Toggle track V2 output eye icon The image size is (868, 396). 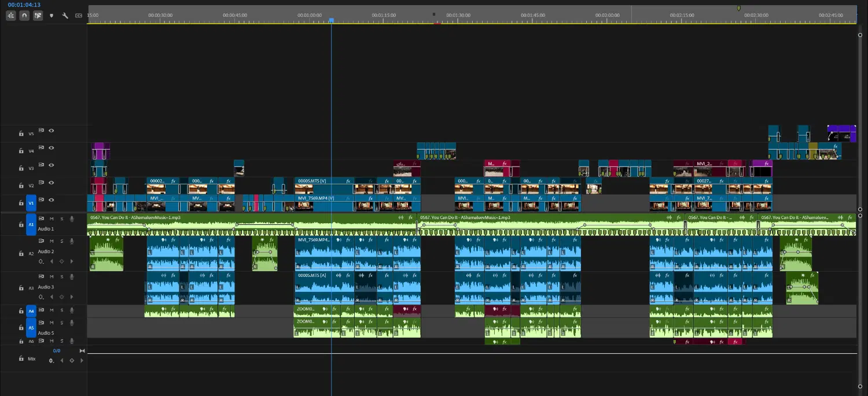(52, 183)
